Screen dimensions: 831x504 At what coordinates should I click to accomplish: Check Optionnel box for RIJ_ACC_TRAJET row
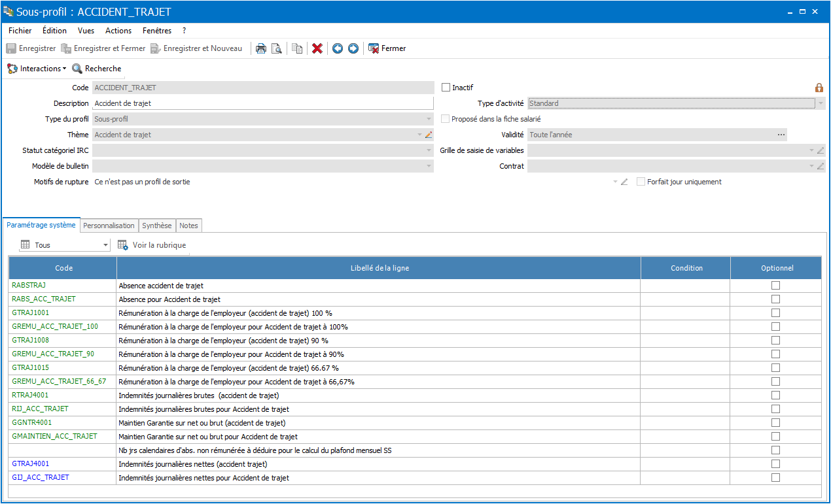click(776, 409)
